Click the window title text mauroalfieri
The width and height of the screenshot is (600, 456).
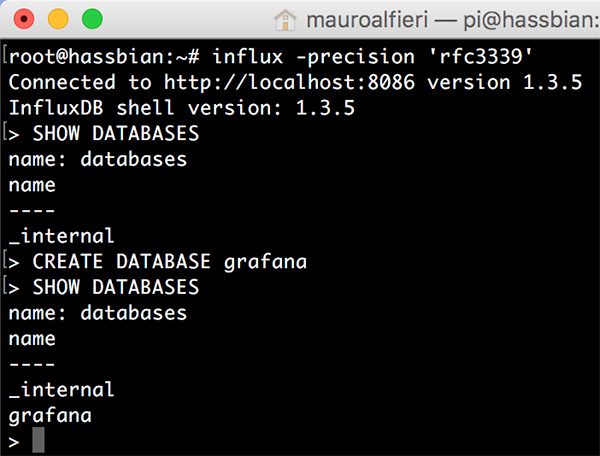click(373, 18)
